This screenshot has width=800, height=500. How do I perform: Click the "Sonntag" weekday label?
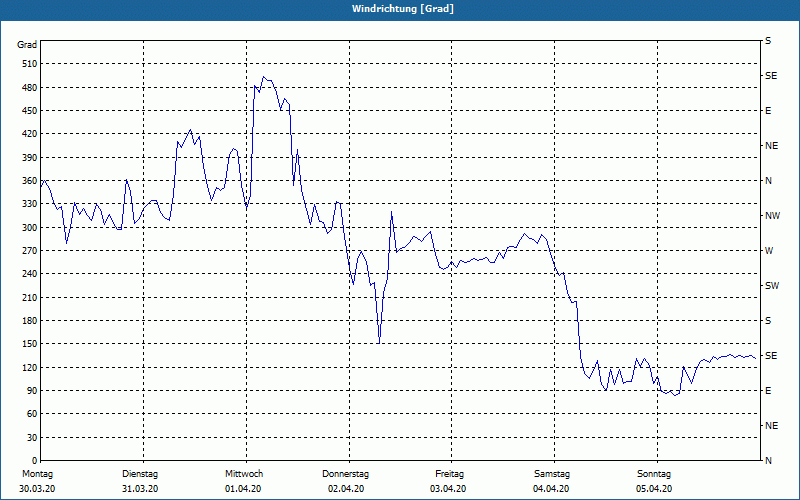pos(654,474)
